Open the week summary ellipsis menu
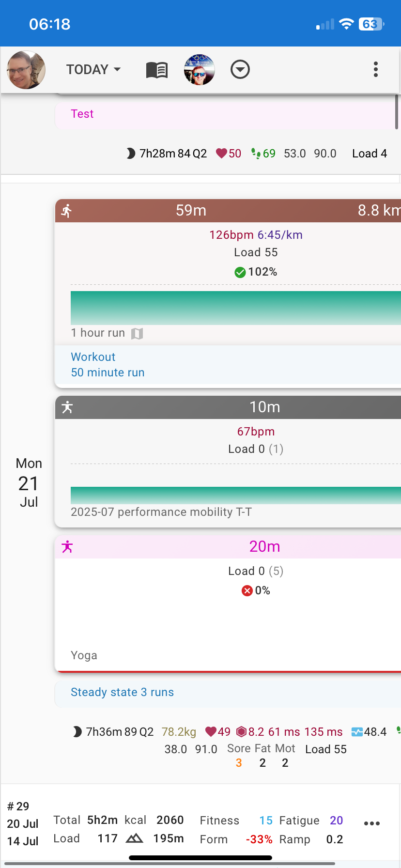The height and width of the screenshot is (868, 401). (x=371, y=823)
